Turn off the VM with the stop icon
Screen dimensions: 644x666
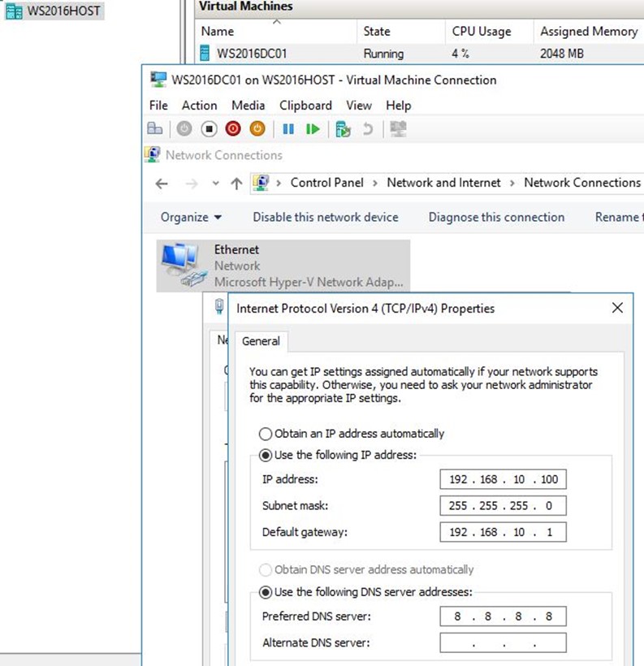pyautogui.click(x=209, y=128)
